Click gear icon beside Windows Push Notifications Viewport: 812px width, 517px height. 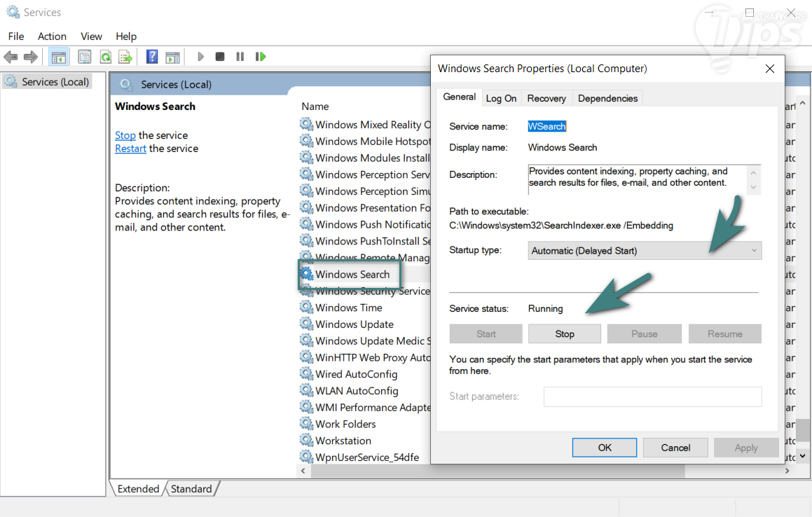tap(307, 224)
